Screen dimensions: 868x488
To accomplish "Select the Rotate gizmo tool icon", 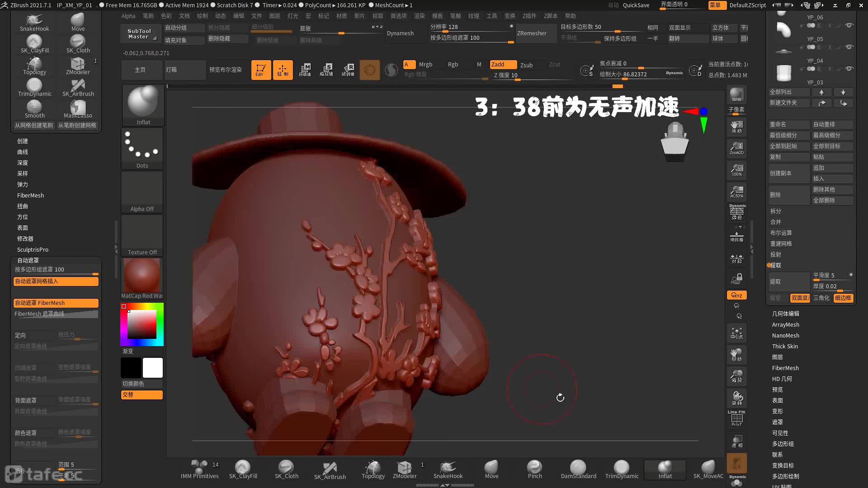I will tap(348, 70).
